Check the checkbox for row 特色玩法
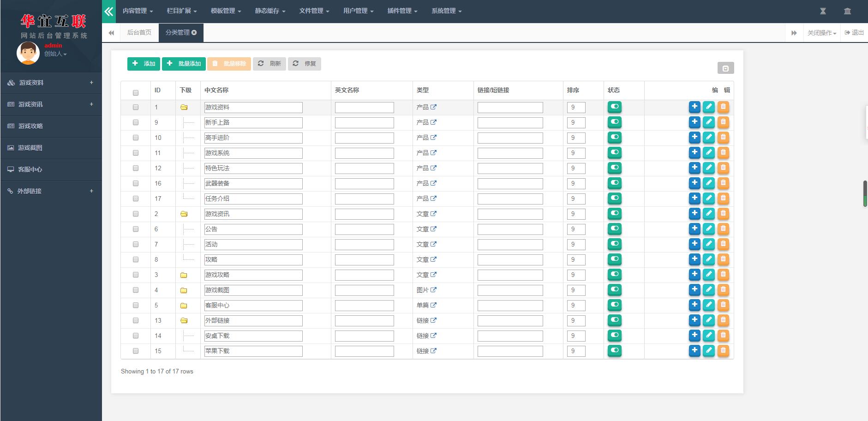Screen dimensions: 868x421 136,168
